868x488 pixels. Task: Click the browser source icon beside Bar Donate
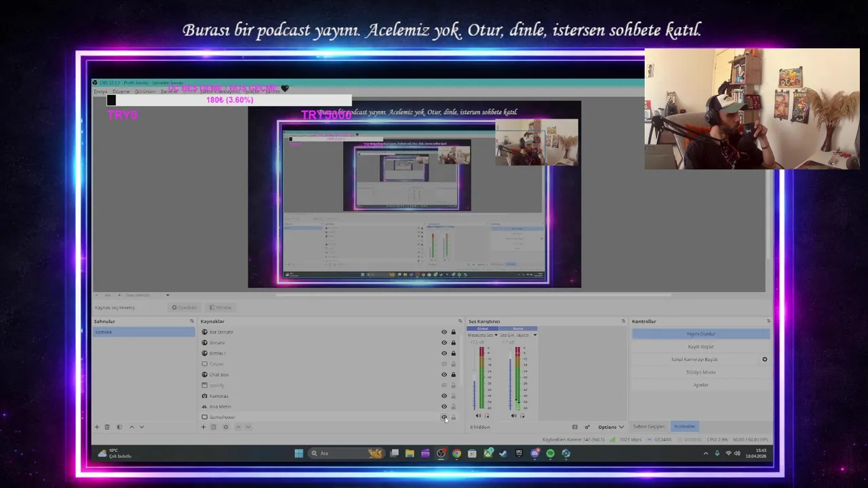pos(204,332)
